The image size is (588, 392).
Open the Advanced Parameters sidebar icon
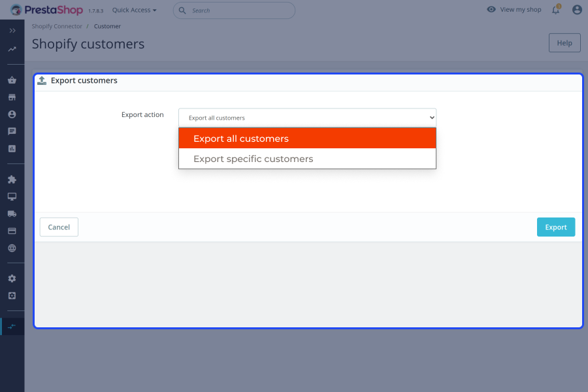coord(12,295)
